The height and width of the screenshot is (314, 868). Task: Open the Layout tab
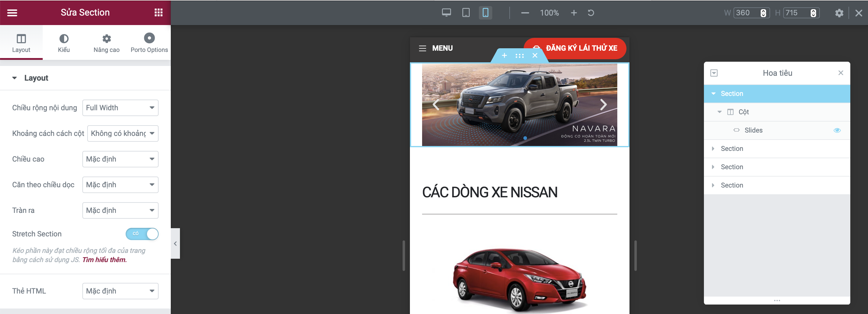point(21,43)
